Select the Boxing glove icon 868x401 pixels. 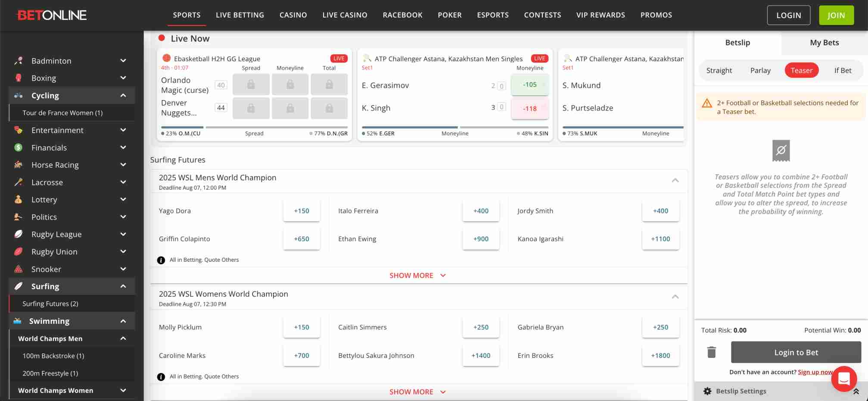pos(18,78)
